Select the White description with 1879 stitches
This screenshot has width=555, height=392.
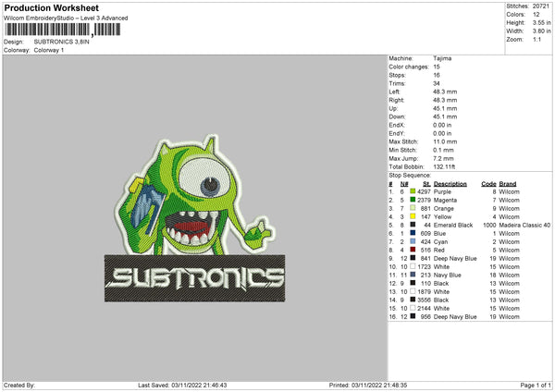(x=441, y=291)
